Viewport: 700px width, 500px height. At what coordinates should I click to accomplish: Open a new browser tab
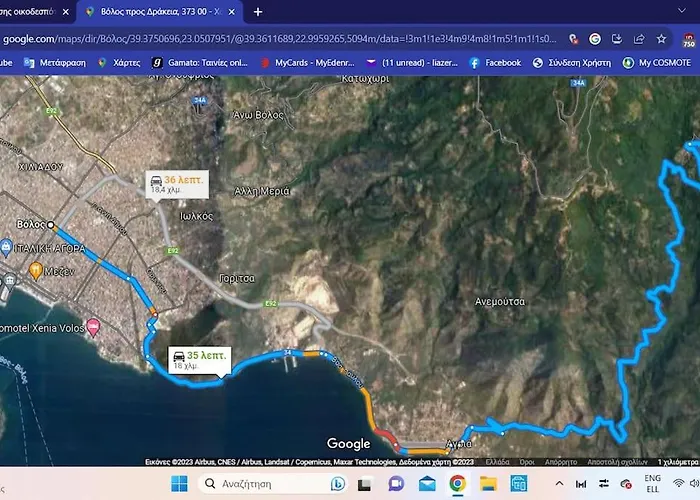pyautogui.click(x=257, y=12)
